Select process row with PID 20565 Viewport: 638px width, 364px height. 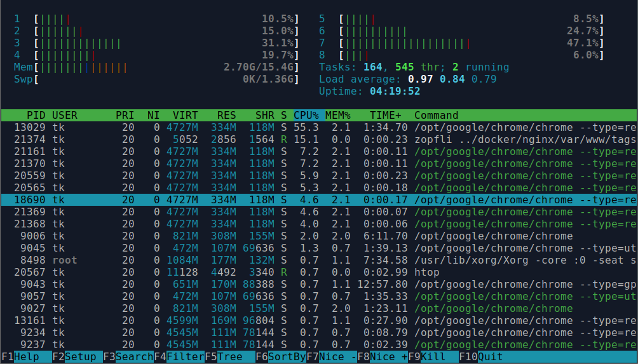click(319, 188)
